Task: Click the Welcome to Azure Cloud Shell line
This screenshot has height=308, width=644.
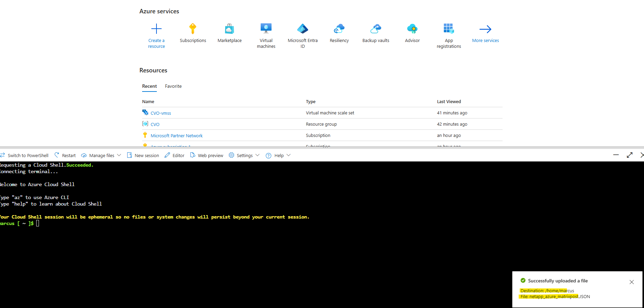Action: (37, 184)
